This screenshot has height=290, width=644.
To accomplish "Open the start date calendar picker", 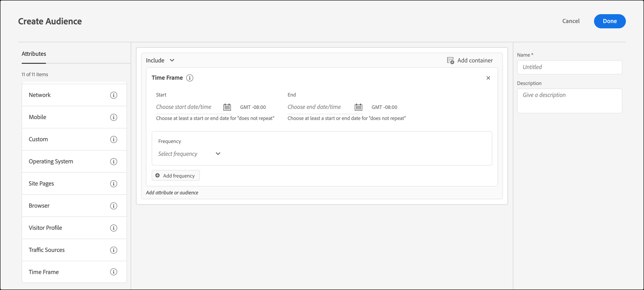I will coord(227,107).
